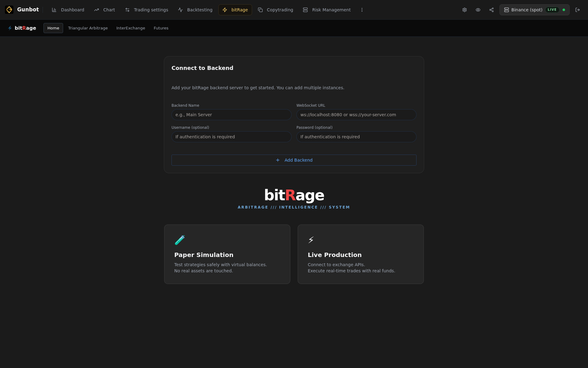Click the Connect to Backend heading
588x368 pixels.
click(202, 68)
